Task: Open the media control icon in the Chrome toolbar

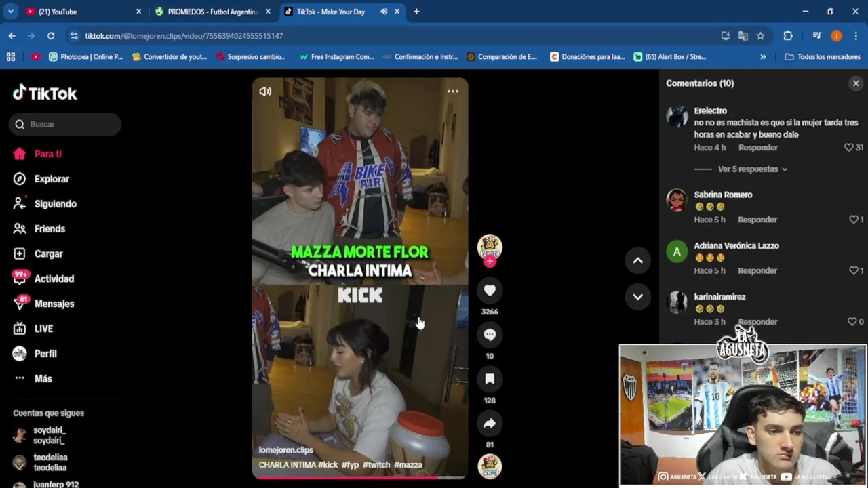Action: click(x=816, y=35)
